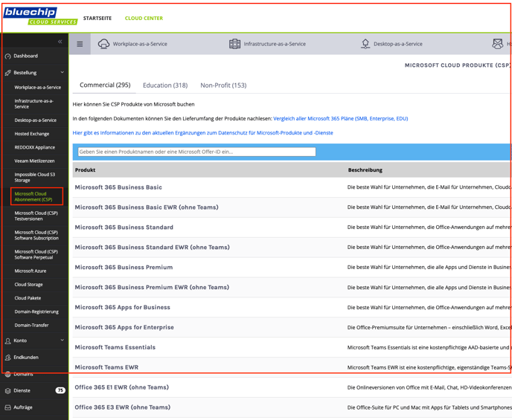This screenshot has height=420, width=512.
Task: Click the Workplace-as-a-Service cloud icon
Action: [104, 44]
